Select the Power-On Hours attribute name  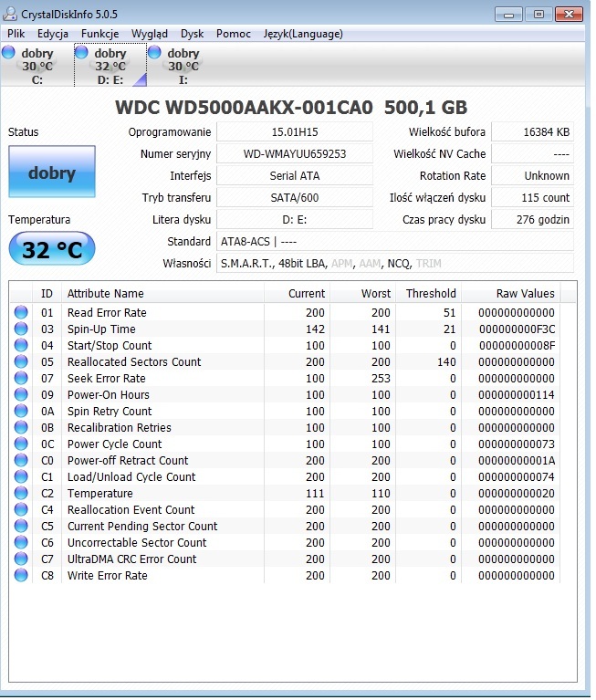point(109,394)
